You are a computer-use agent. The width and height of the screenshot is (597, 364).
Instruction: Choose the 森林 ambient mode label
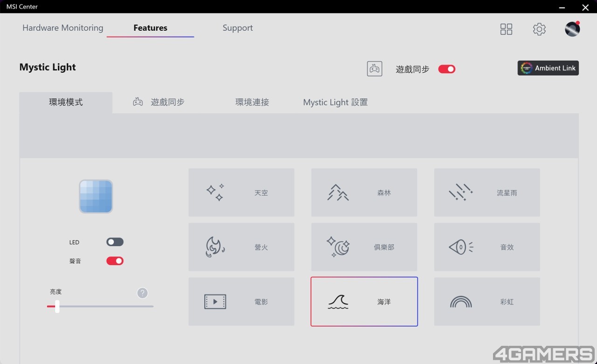click(x=384, y=193)
